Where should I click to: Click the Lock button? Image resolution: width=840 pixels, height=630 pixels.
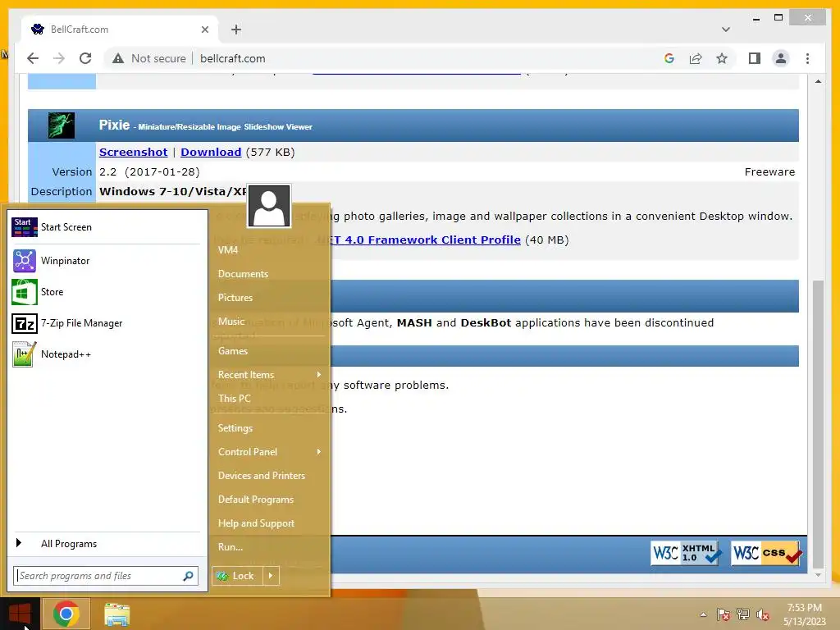[238, 576]
